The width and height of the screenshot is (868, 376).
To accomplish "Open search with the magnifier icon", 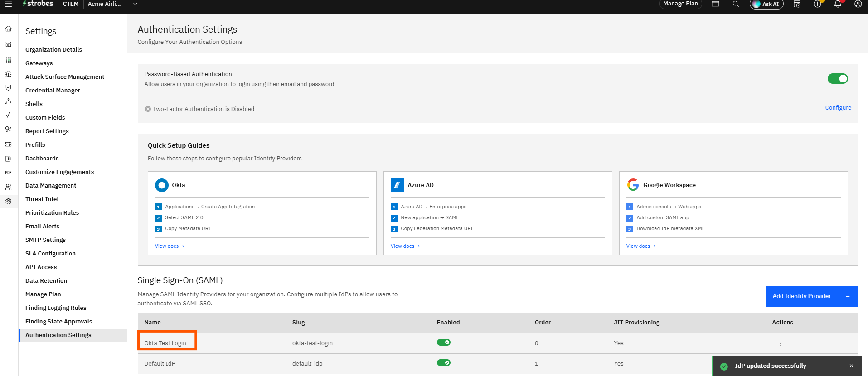I will coord(736,4).
